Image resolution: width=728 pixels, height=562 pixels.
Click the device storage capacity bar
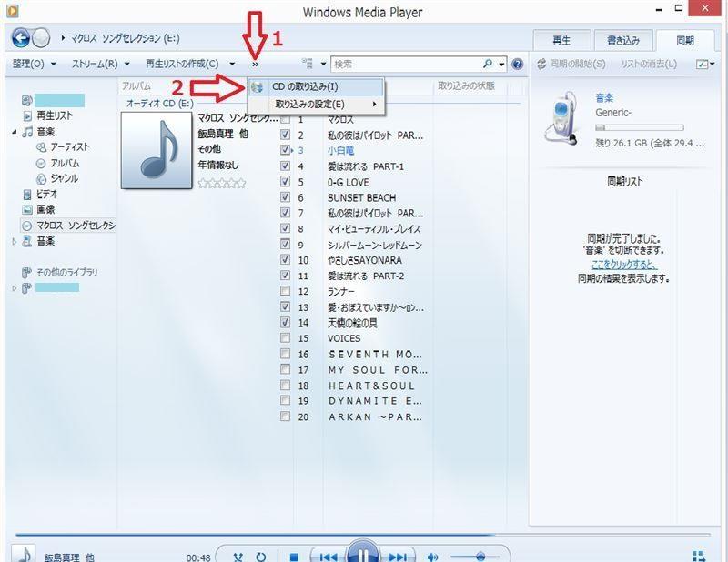[x=640, y=127]
